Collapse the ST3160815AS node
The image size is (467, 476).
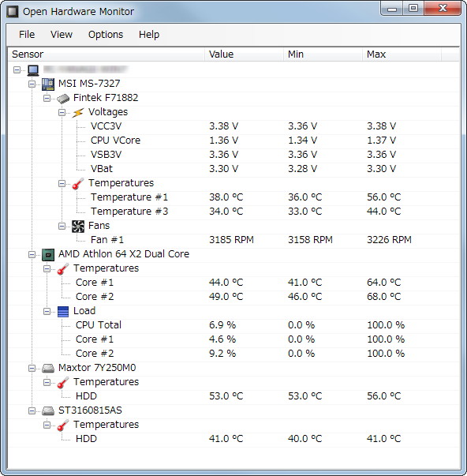32,411
